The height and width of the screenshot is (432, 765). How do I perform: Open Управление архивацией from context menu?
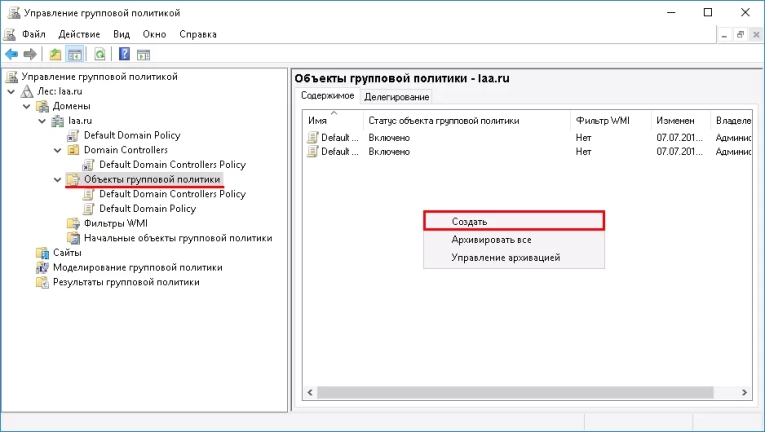pyautogui.click(x=505, y=257)
